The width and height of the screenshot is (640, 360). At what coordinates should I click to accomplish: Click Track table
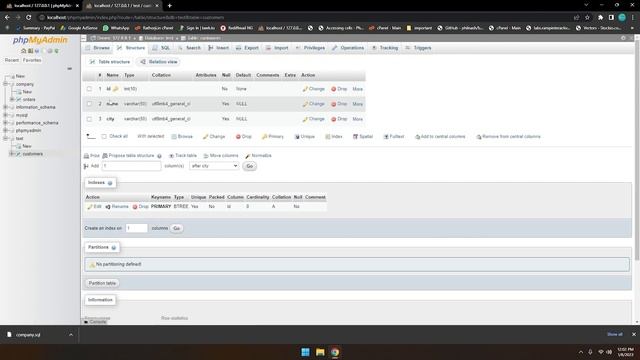click(x=183, y=156)
